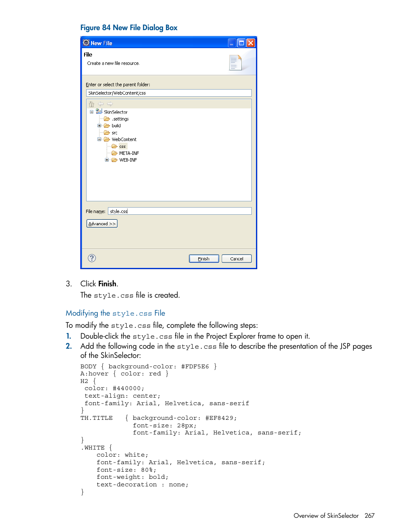Viewport: 399px width, 532px height.
Task: Click the Cancel button
Action: pyautogui.click(x=237, y=259)
